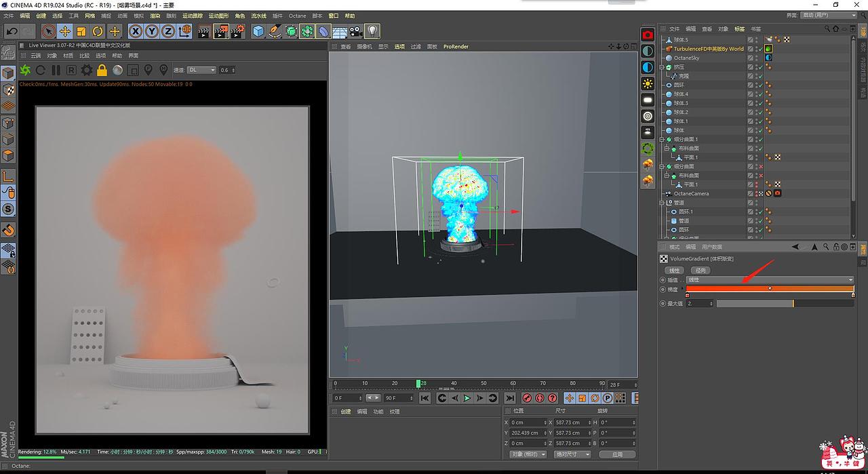
Task: Go to start of timeline
Action: (425, 398)
